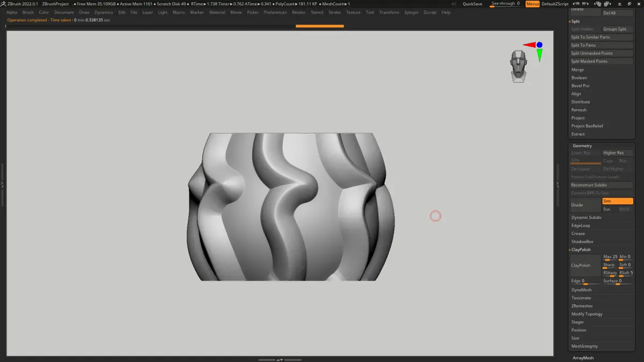Click Split To Similar Parts
Image resolution: width=644 pixels, height=362 pixels.
pos(602,37)
